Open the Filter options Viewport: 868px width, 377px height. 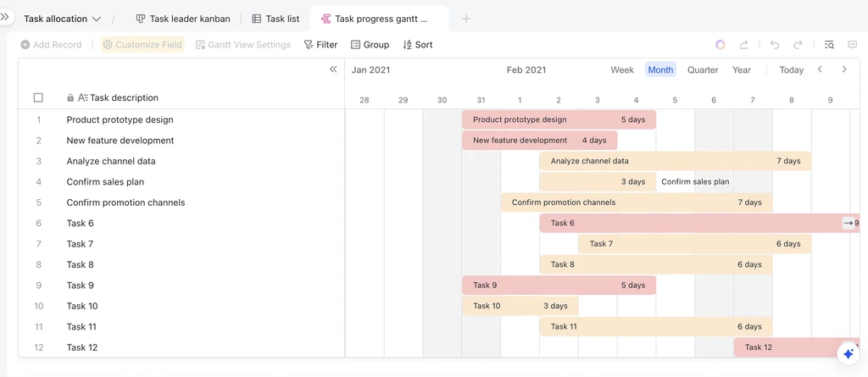(x=320, y=45)
